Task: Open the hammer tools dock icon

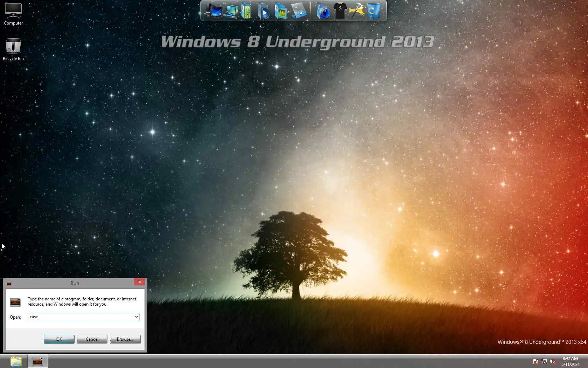Action: click(x=357, y=11)
